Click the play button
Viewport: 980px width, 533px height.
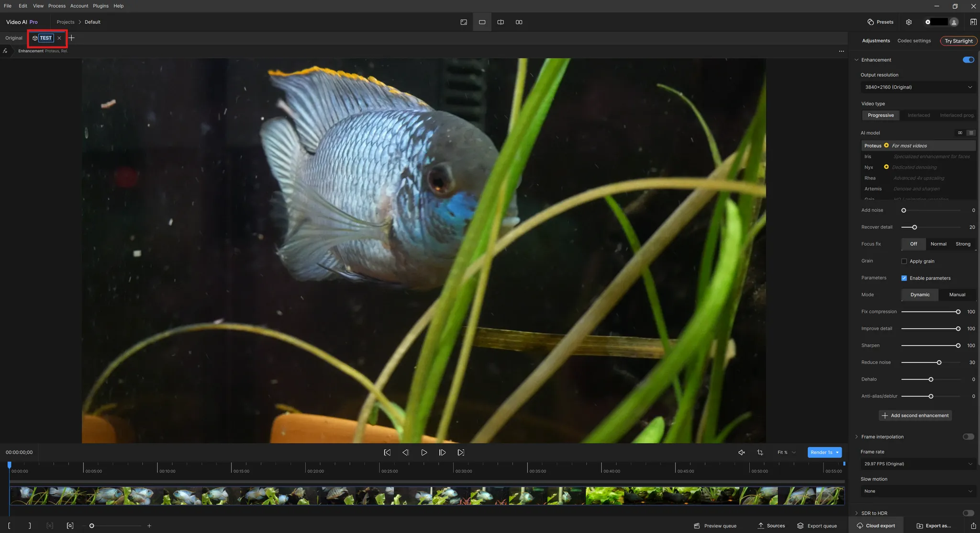point(424,452)
